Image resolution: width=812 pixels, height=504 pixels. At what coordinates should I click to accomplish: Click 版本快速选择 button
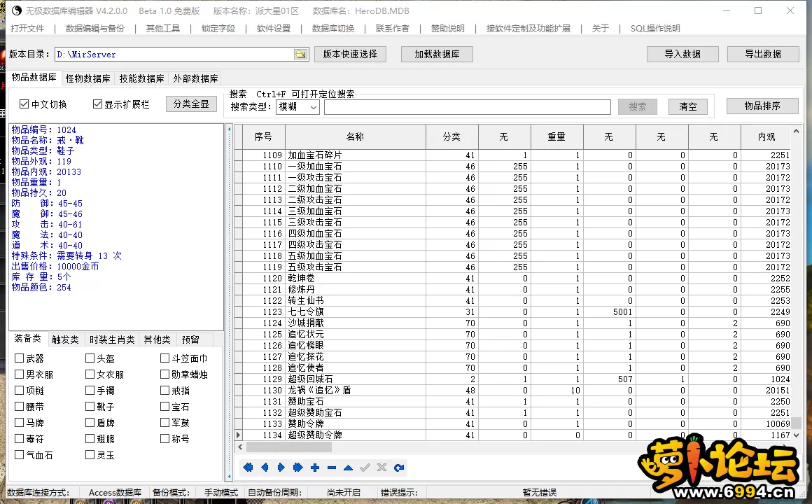pyautogui.click(x=351, y=54)
